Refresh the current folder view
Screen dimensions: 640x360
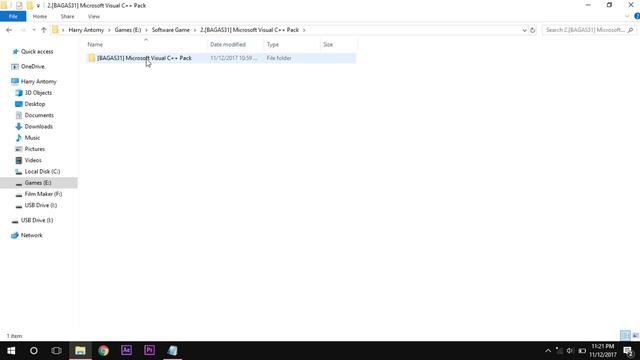532,30
